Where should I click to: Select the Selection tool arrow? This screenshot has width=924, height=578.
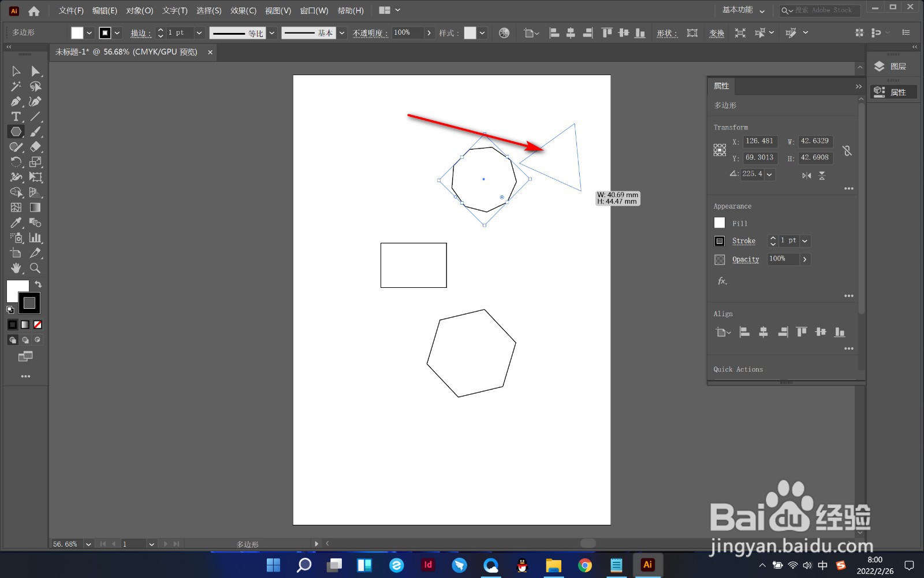coord(16,71)
